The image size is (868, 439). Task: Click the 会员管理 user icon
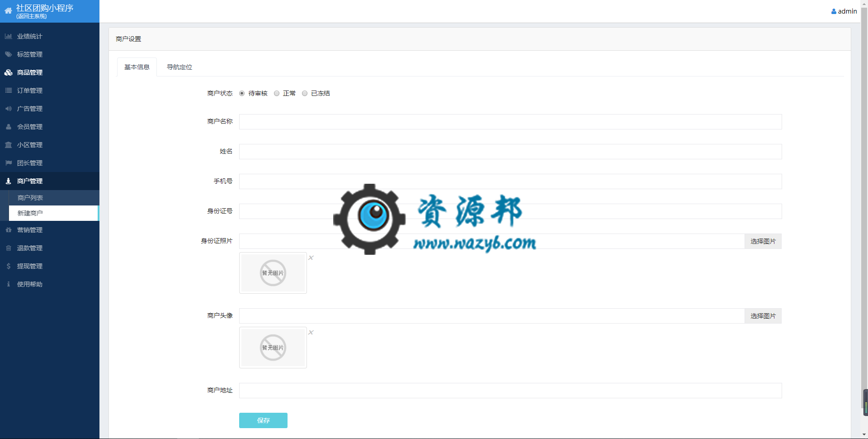(x=8, y=127)
